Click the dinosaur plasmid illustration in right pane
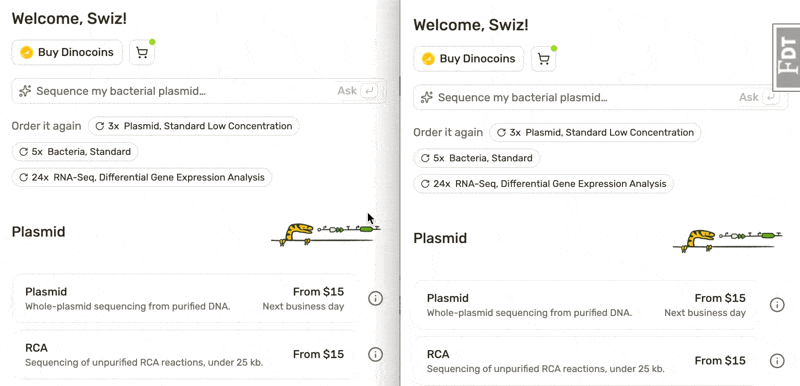The height and width of the screenshot is (386, 800). tap(728, 240)
